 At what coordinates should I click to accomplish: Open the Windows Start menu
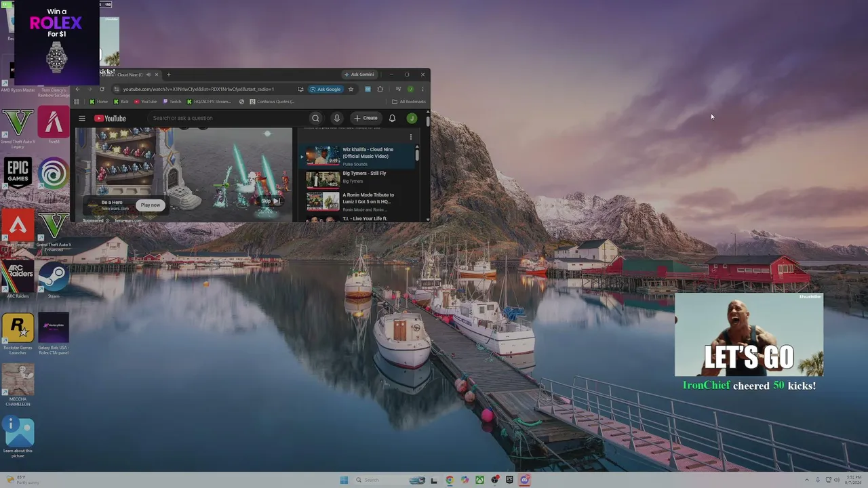click(x=344, y=480)
